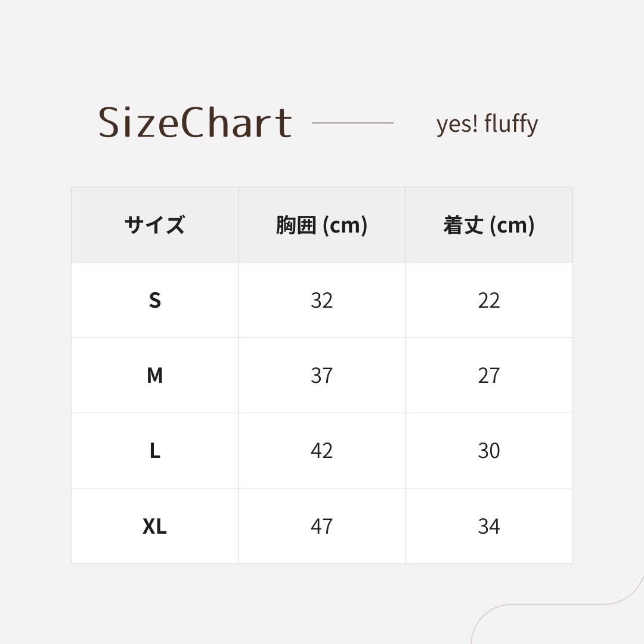Image resolution: width=644 pixels, height=644 pixels.
Task: Pick the length value 30 cell
Action: 488,450
